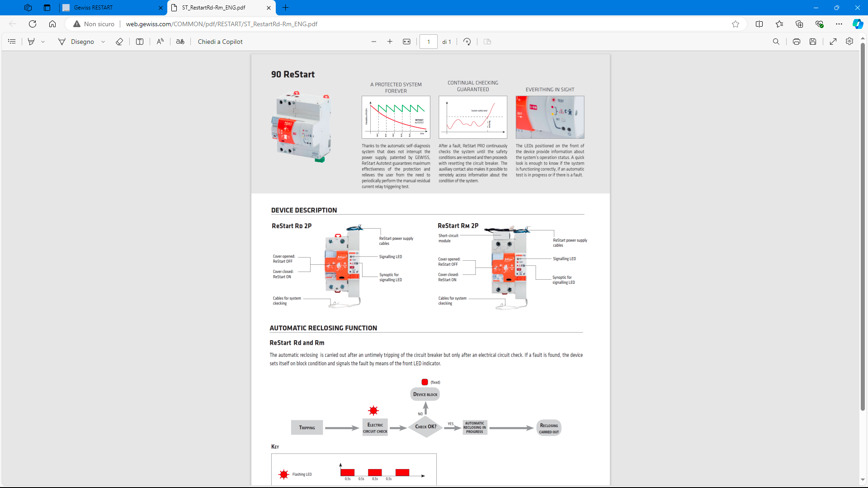
Task: Select the highlighter tool
Action: coord(31,42)
